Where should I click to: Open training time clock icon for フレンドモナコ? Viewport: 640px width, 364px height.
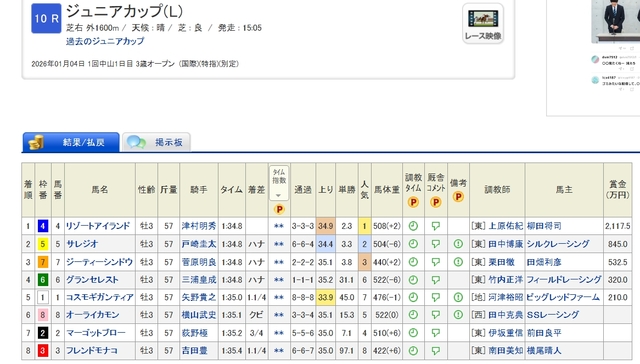point(413,351)
